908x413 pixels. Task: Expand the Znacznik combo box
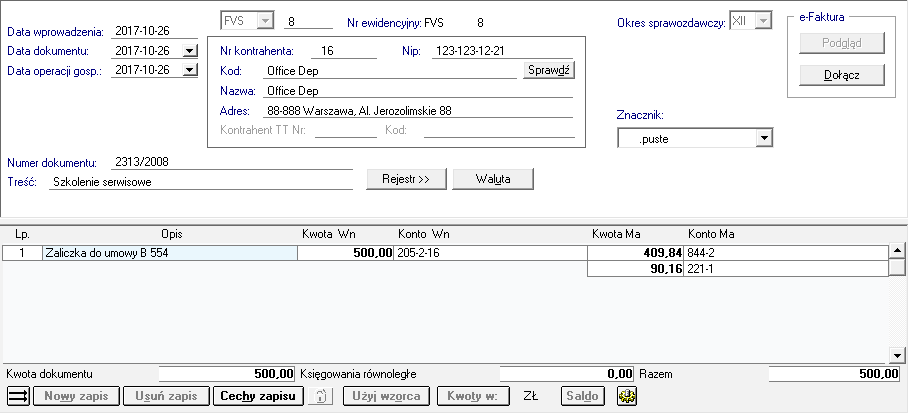pos(764,138)
